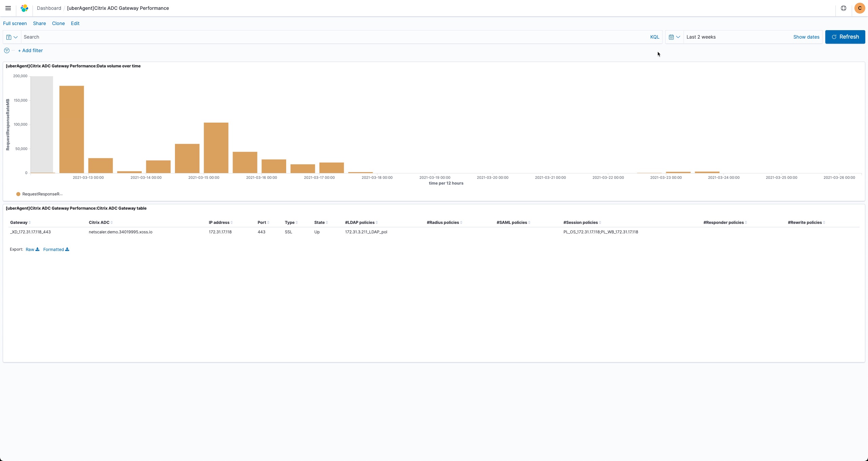Click the filter options circle icon
The height and width of the screenshot is (461, 868).
[x=7, y=50]
